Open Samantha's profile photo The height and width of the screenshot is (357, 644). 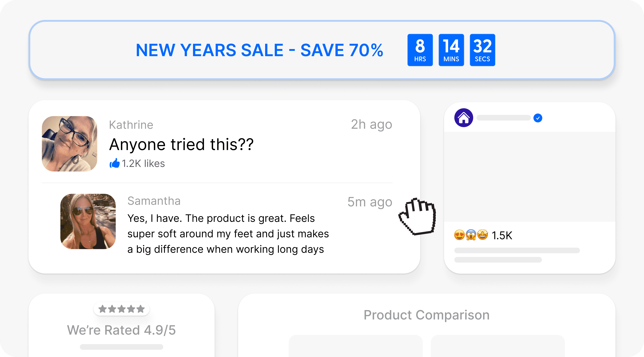(88, 221)
